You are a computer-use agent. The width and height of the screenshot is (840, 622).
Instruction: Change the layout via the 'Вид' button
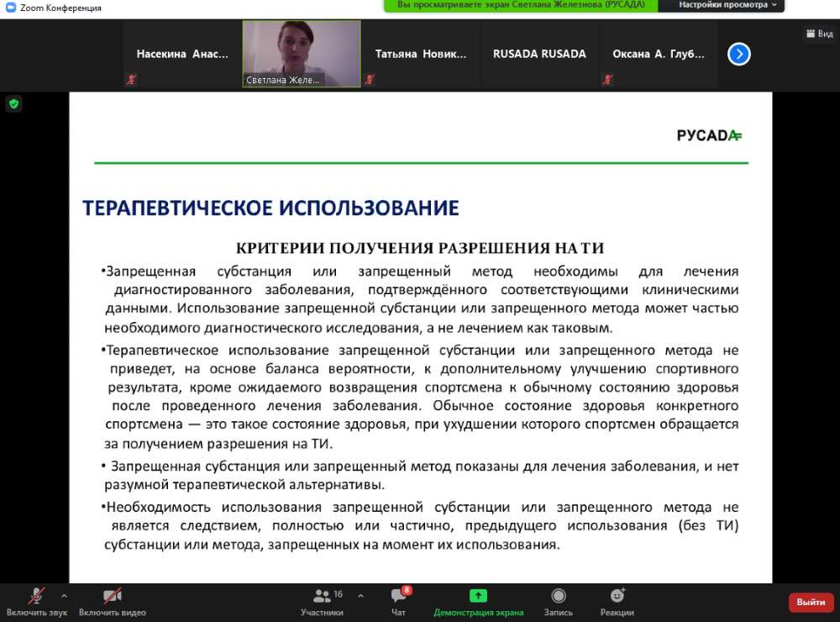[x=819, y=34]
